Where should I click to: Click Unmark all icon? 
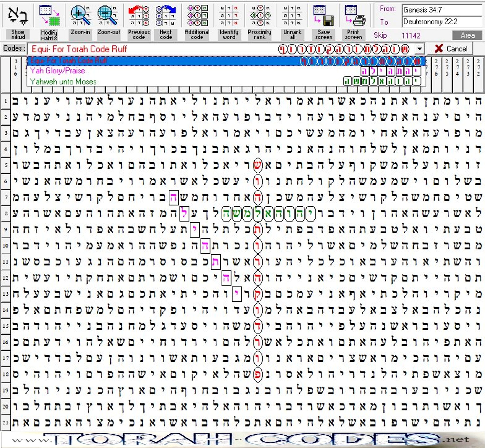click(x=292, y=16)
